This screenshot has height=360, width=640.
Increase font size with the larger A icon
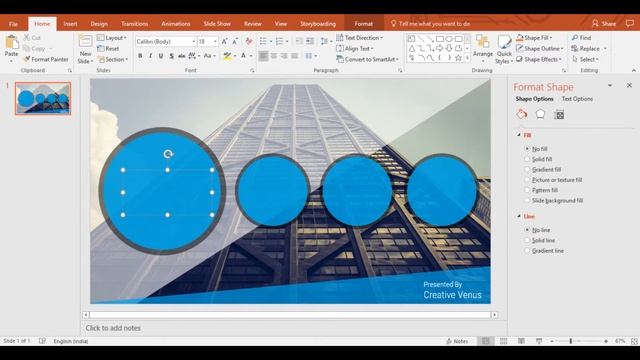[224, 41]
